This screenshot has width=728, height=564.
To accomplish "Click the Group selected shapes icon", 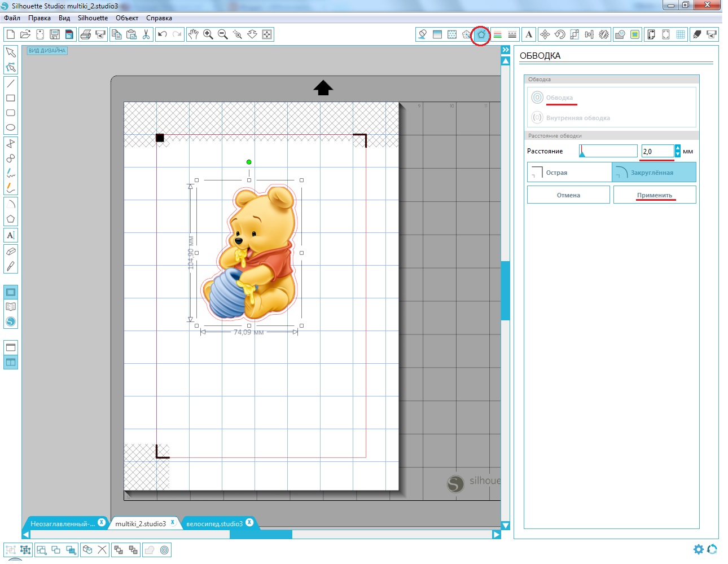I will pos(10,550).
